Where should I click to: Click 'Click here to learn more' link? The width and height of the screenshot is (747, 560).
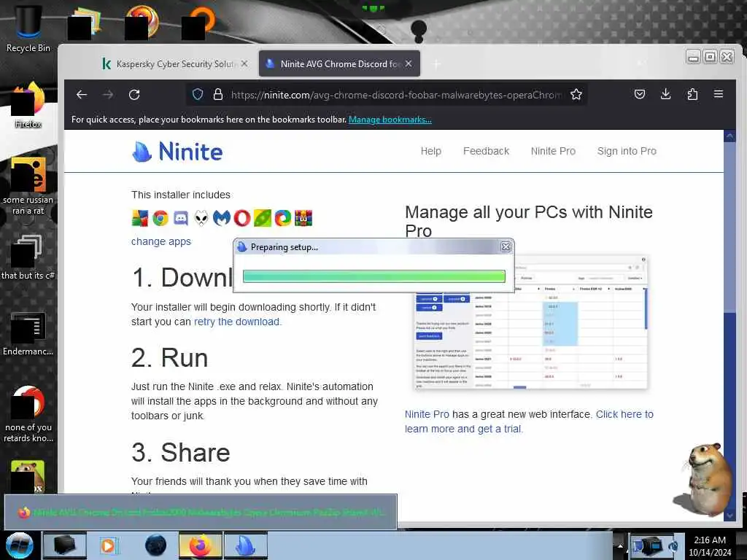tap(529, 421)
